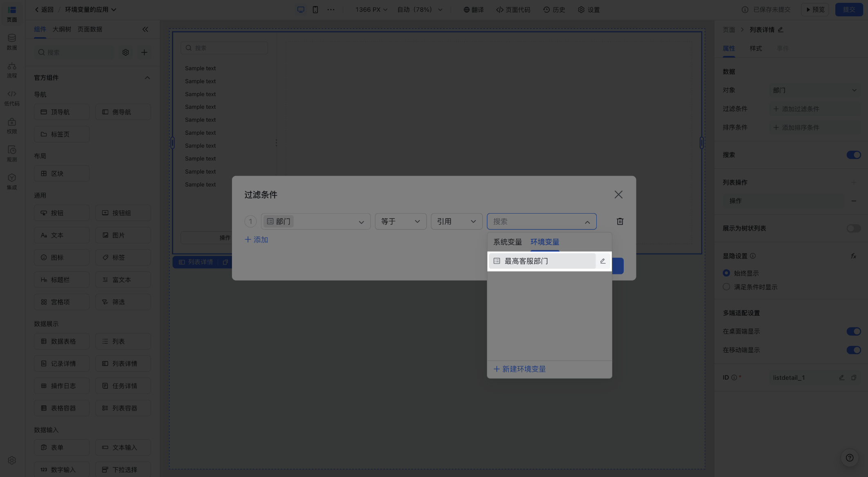Image resolution: width=868 pixels, height=477 pixels.
Task: Open the help question mark
Action: click(850, 458)
